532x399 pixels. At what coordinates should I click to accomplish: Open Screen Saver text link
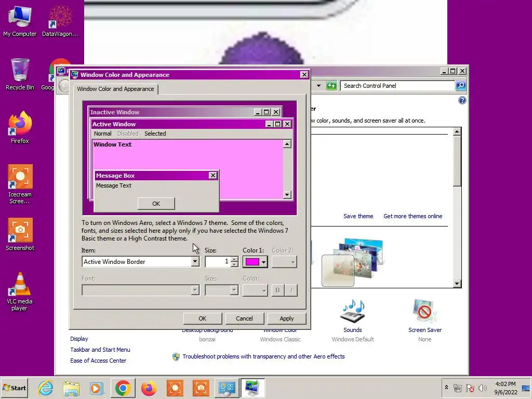425,330
